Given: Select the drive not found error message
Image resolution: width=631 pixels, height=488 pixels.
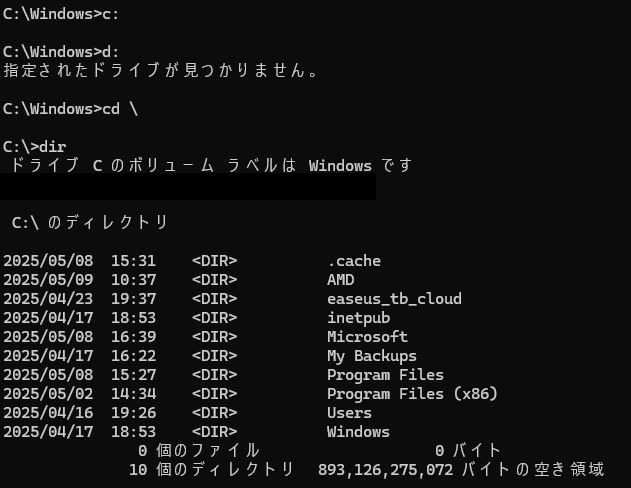Looking at the screenshot, I should (x=161, y=70).
